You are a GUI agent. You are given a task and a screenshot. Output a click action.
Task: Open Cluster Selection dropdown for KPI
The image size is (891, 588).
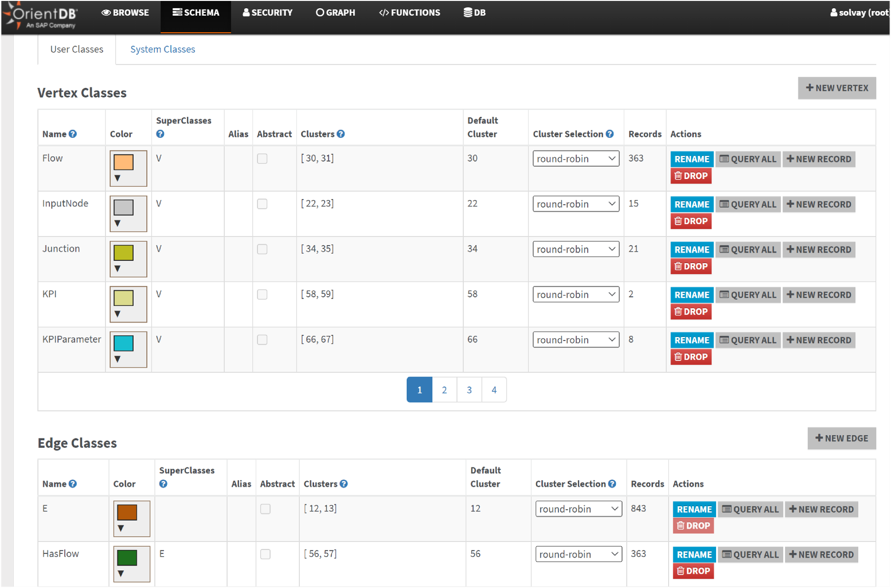coord(576,294)
